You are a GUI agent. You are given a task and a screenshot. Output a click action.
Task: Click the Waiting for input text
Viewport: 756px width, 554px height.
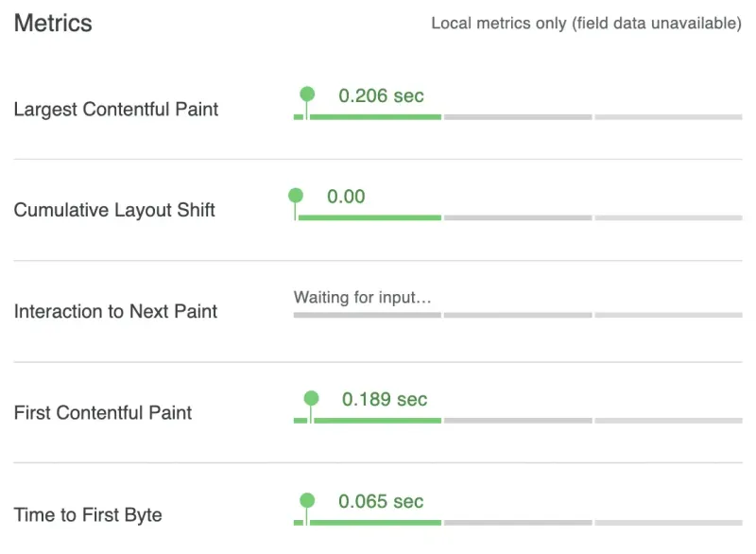point(362,297)
